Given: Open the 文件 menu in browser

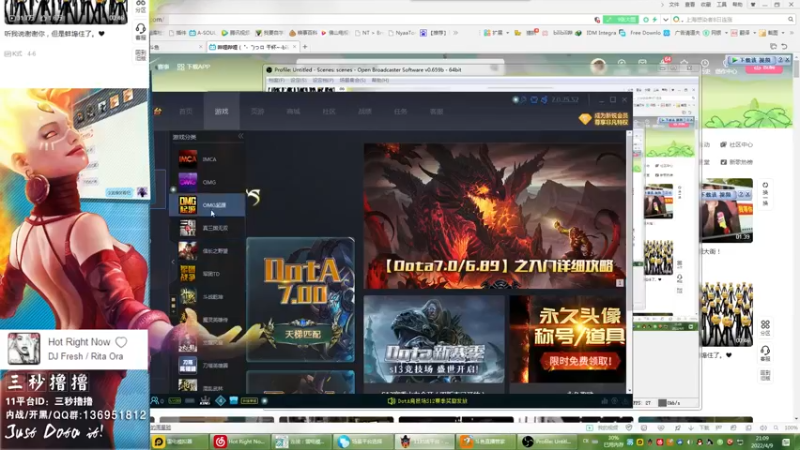Looking at the screenshot, I should 674,5.
